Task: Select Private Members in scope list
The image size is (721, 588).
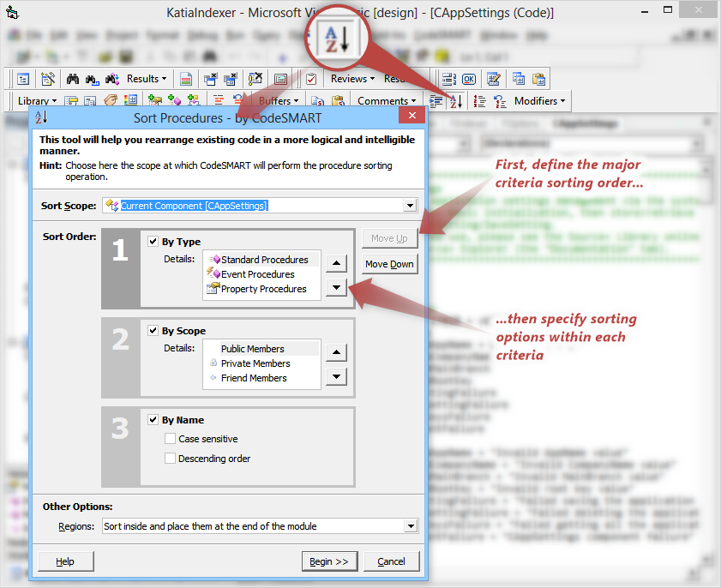Action: (x=261, y=363)
